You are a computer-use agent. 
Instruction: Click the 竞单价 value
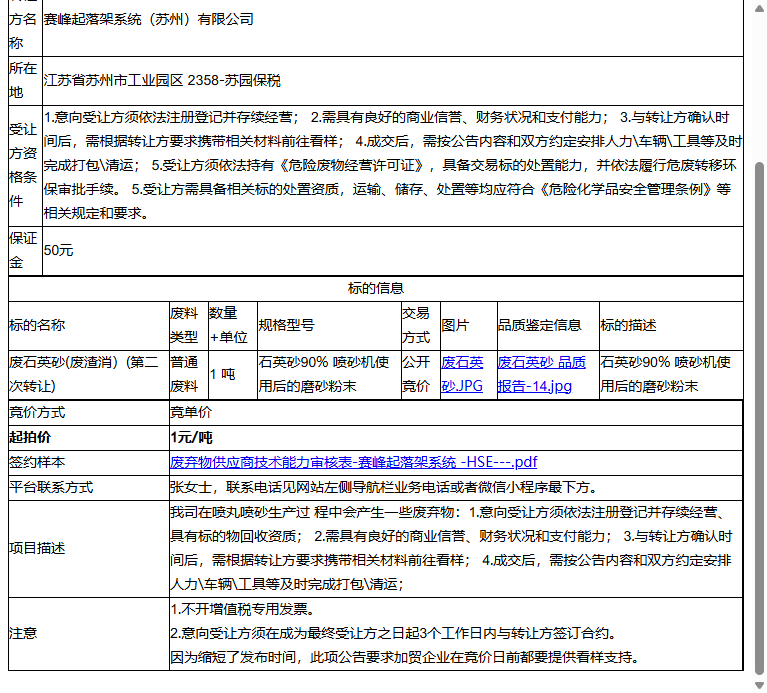(x=191, y=413)
